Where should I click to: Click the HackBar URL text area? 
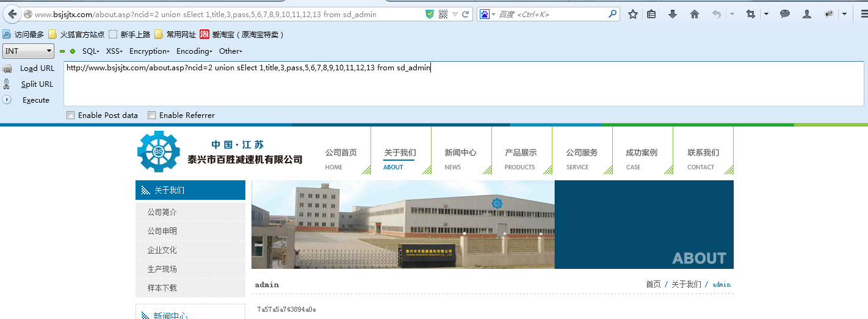pos(464,84)
